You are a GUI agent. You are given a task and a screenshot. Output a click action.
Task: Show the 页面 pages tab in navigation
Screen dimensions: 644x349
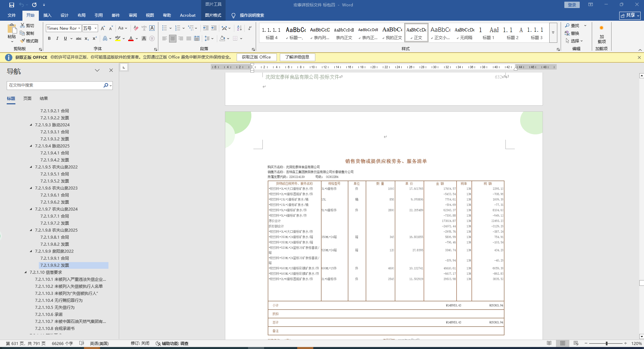(x=27, y=99)
